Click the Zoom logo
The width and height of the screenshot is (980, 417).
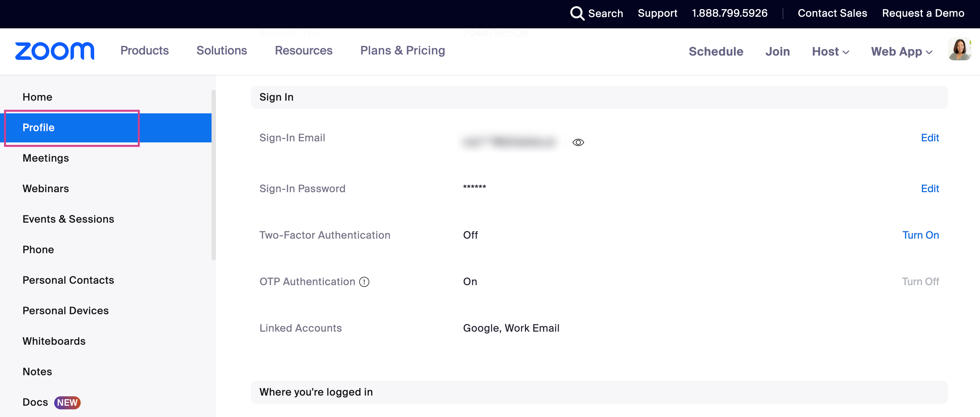pos(55,51)
